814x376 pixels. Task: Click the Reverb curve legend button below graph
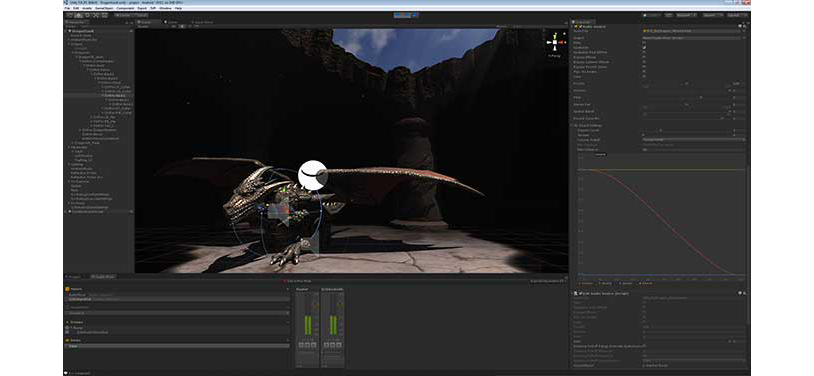tap(646, 283)
